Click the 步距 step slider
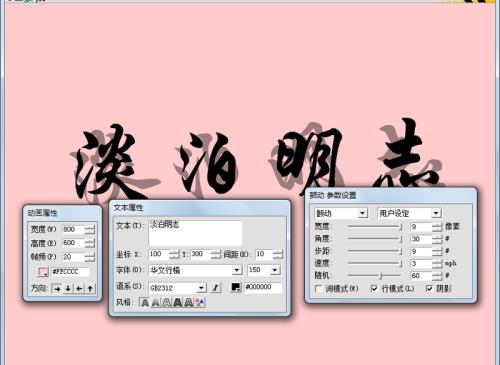The height and width of the screenshot is (365, 500). pos(375,251)
